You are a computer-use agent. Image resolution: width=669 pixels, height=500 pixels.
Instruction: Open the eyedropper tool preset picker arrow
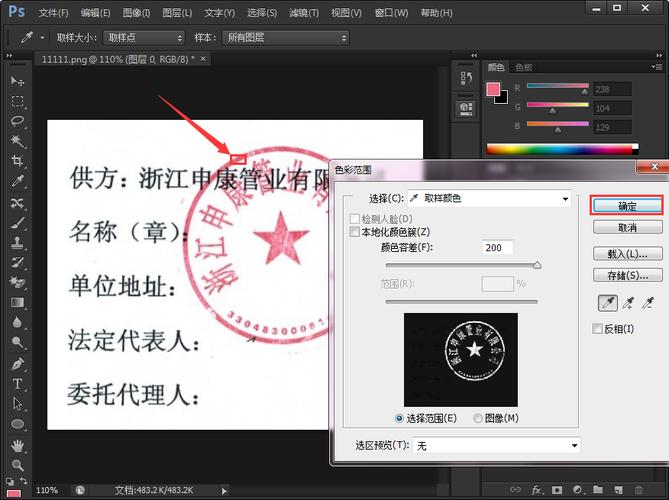pos(42,38)
